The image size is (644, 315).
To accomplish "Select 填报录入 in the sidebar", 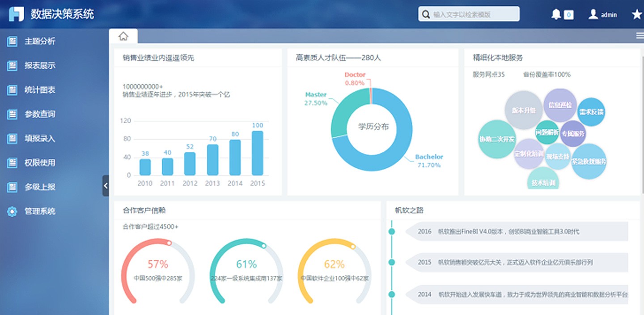I will 40,138.
